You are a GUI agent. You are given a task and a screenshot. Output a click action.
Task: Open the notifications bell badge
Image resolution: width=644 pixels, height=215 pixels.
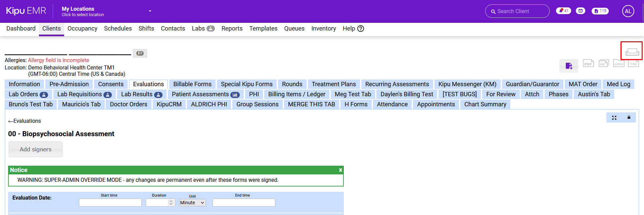563,11
